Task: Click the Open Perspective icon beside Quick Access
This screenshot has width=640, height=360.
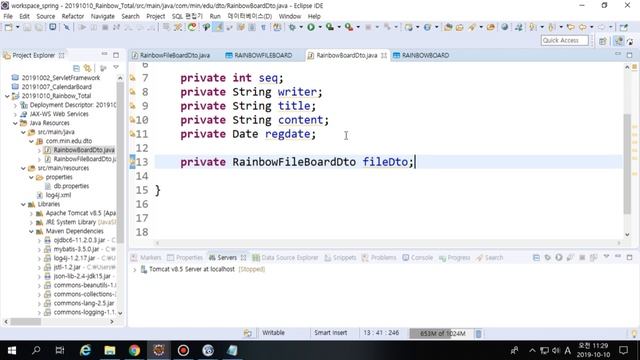Action: pyautogui.click(x=603, y=41)
